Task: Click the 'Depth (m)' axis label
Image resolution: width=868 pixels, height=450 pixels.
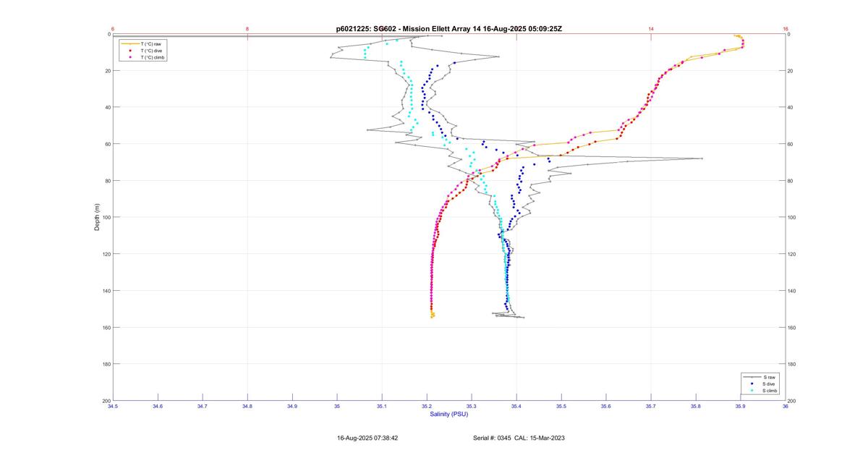Action: pyautogui.click(x=97, y=216)
